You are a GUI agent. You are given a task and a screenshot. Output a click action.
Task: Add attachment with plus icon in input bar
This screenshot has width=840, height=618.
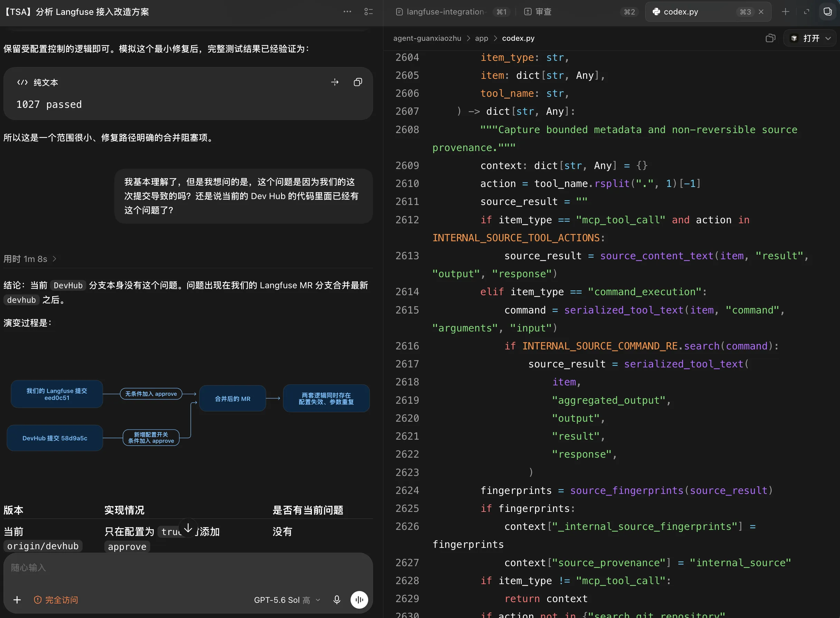point(17,600)
